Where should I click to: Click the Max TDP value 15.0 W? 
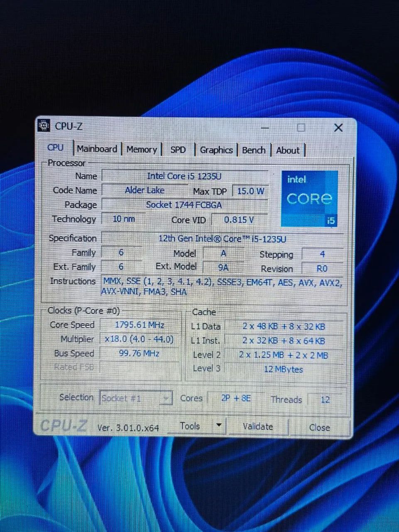(x=250, y=191)
